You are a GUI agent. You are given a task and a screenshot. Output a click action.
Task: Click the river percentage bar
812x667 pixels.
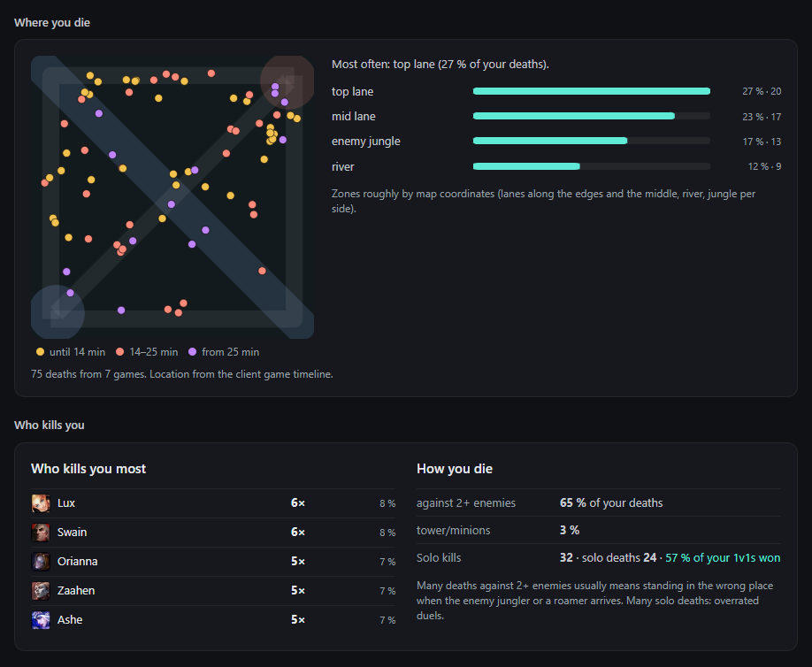pyautogui.click(x=592, y=166)
